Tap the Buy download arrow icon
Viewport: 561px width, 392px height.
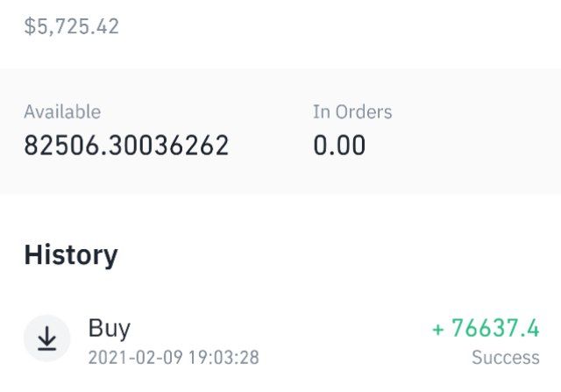(46, 339)
